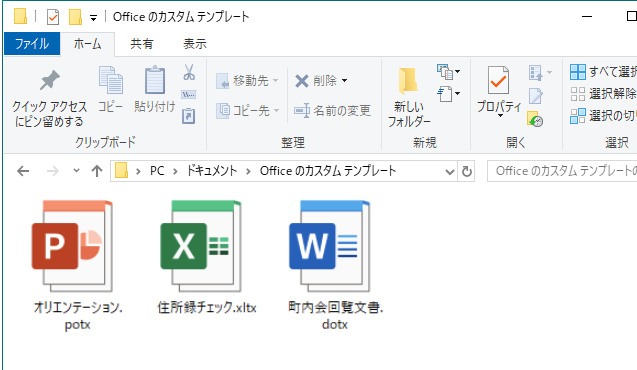637x370 pixels.
Task: Expand the Delete (削除) dropdown arrow
Action: tap(344, 80)
